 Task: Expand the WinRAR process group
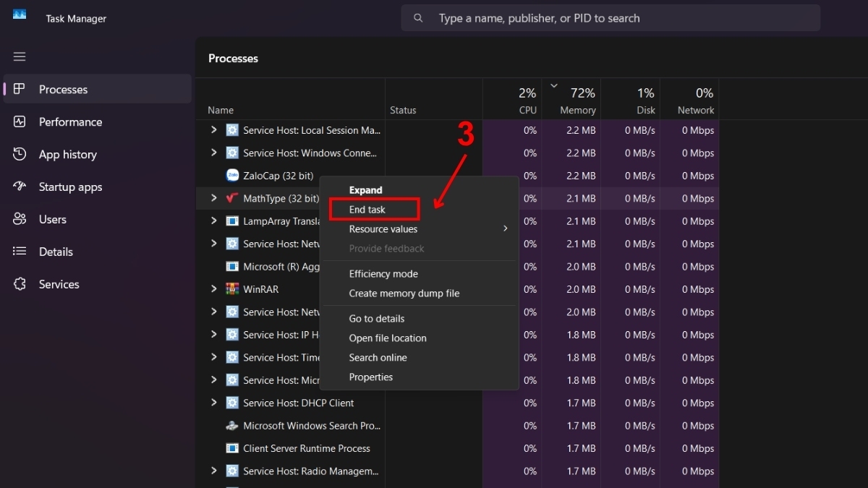213,289
